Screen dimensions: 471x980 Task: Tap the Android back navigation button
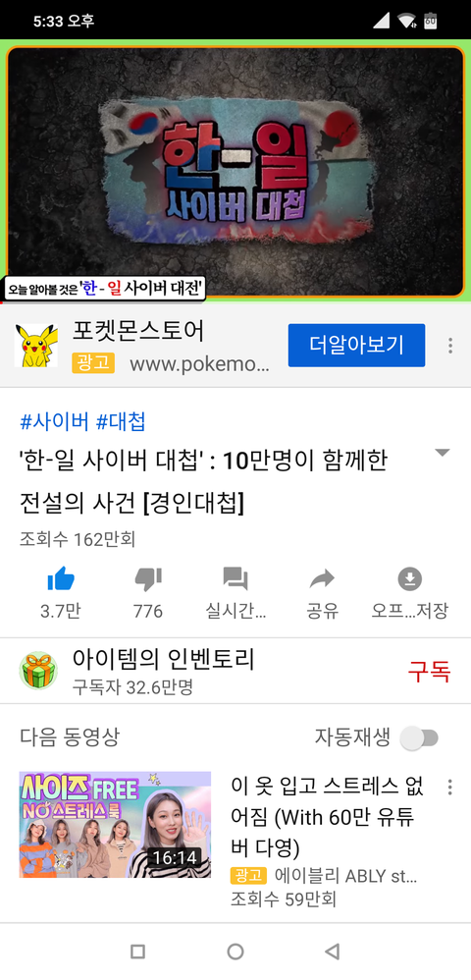pyautogui.click(x=333, y=952)
